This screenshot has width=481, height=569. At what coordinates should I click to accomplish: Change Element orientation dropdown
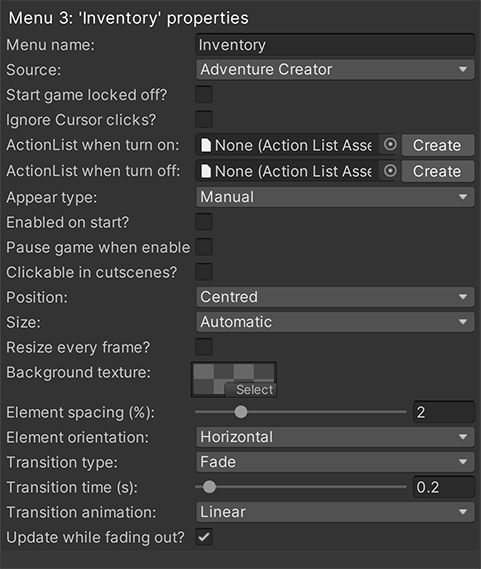[x=335, y=437]
